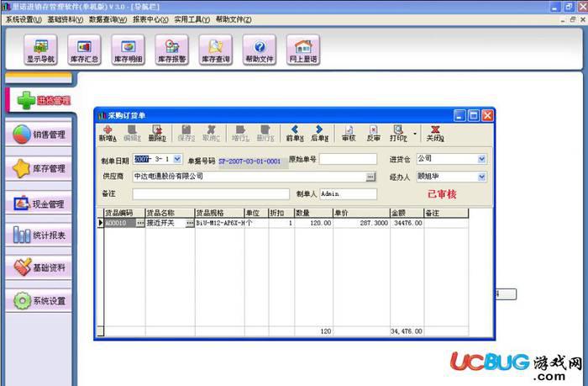The image size is (588, 386).
Task: Click the 供应商 browse ellipsis button
Action: (x=370, y=177)
